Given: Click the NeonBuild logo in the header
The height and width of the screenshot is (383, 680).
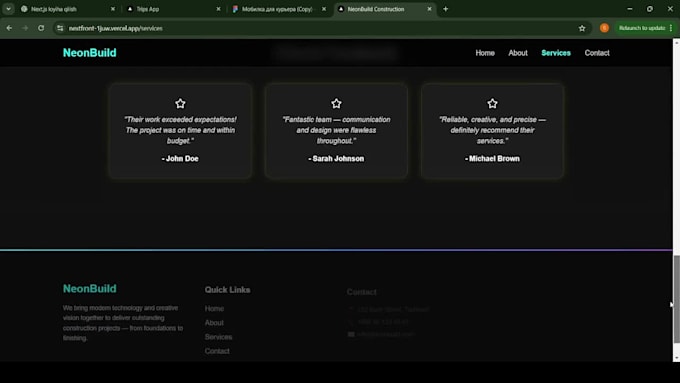Looking at the screenshot, I should click(x=90, y=53).
